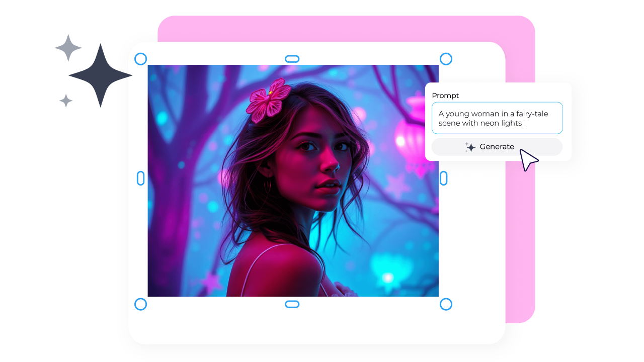
Task: Click the top-right circular selection handle
Action: [446, 59]
